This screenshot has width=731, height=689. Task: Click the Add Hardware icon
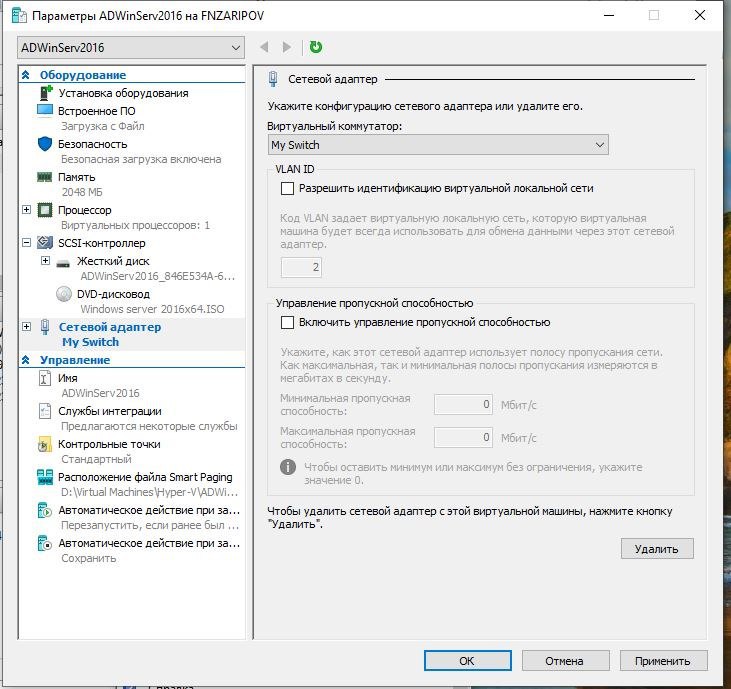pyautogui.click(x=45, y=93)
